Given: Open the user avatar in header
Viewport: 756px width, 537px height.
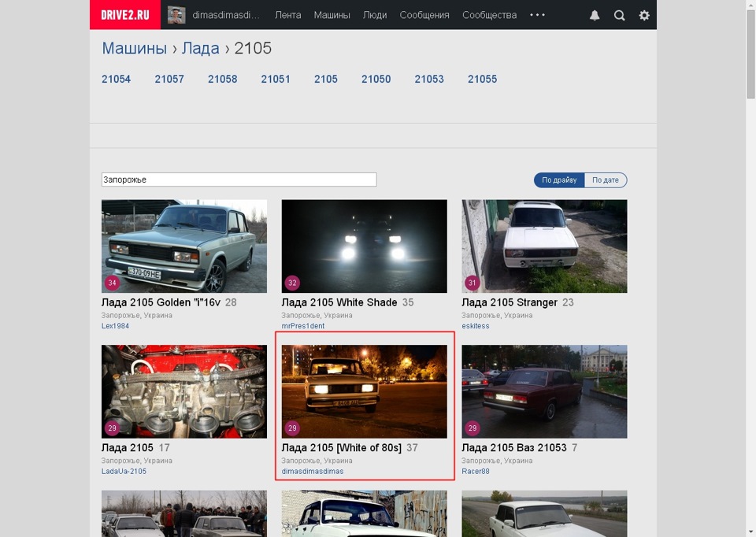Looking at the screenshot, I should tap(176, 16).
